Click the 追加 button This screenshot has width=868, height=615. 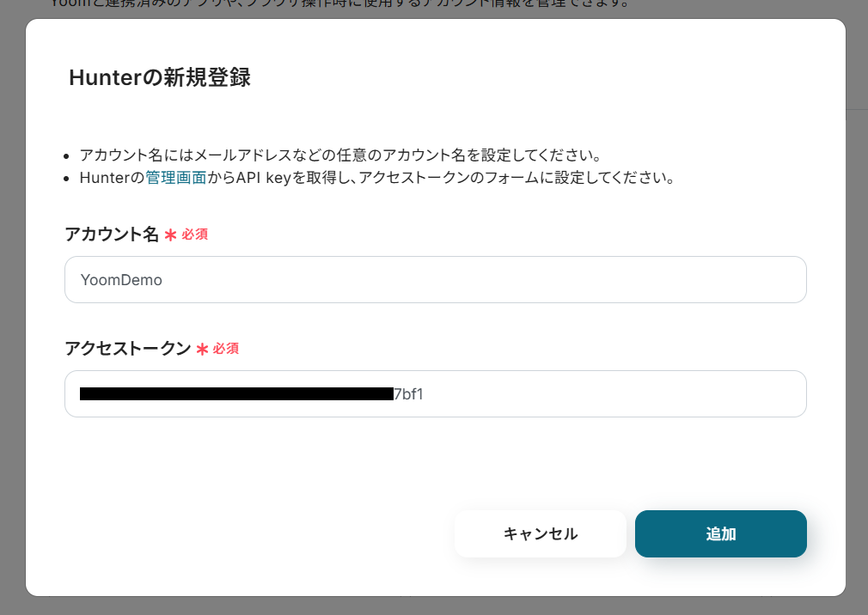coord(720,533)
